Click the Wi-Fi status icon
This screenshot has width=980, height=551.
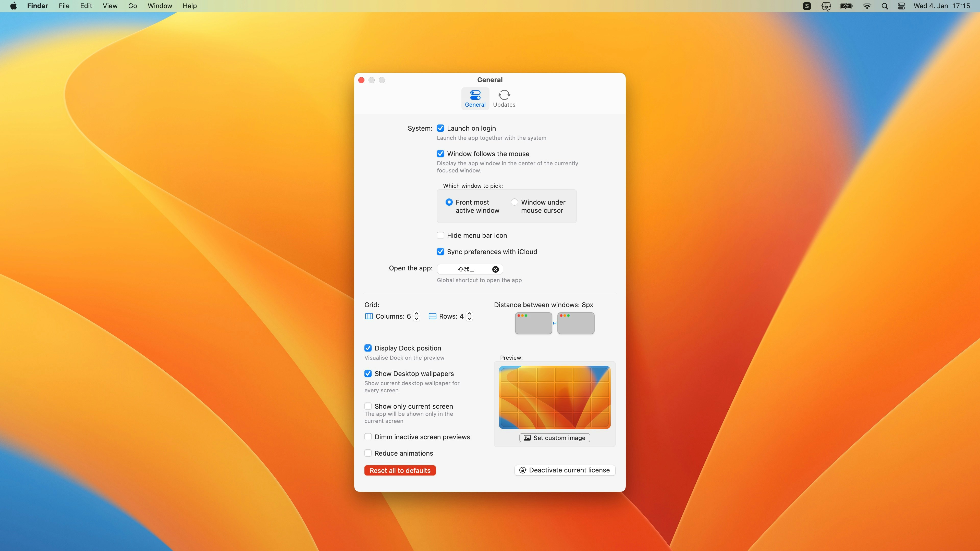tap(867, 6)
